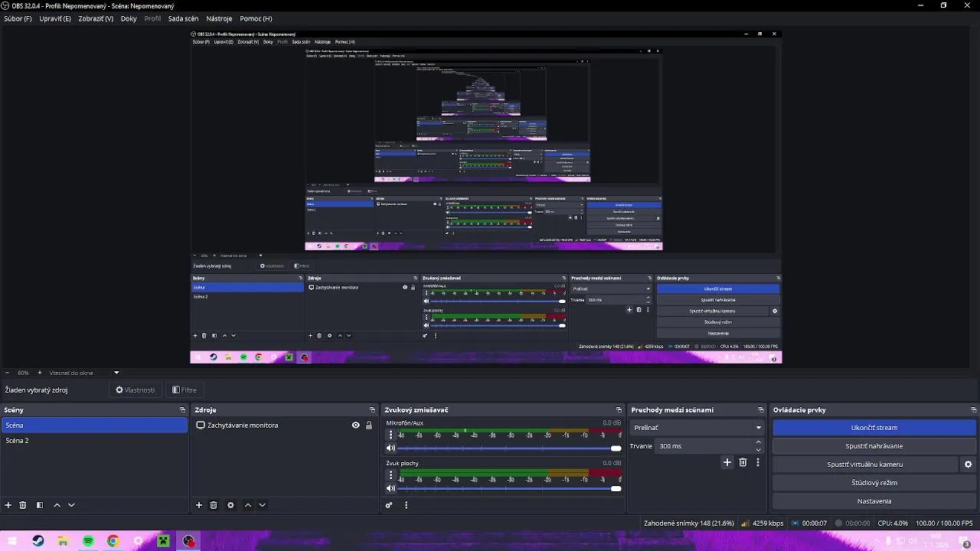The image size is (980, 551).
Task: Adjust Mikrofón/Aux volume slider
Action: (x=509, y=448)
